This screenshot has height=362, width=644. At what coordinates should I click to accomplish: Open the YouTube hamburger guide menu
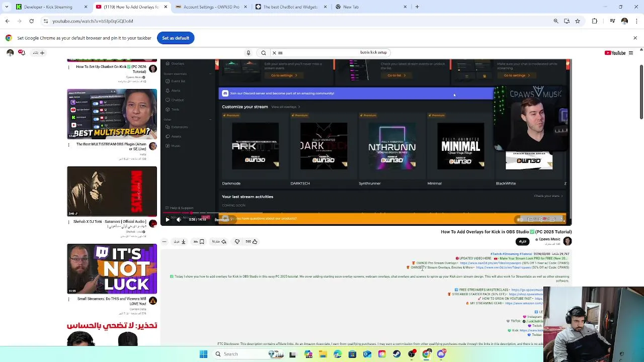[631, 53]
